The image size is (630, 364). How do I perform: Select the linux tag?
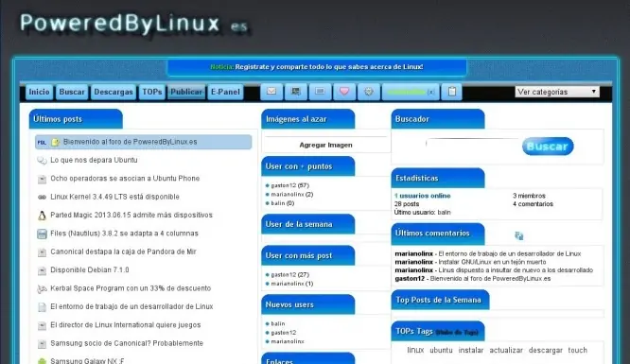pyautogui.click(x=415, y=351)
